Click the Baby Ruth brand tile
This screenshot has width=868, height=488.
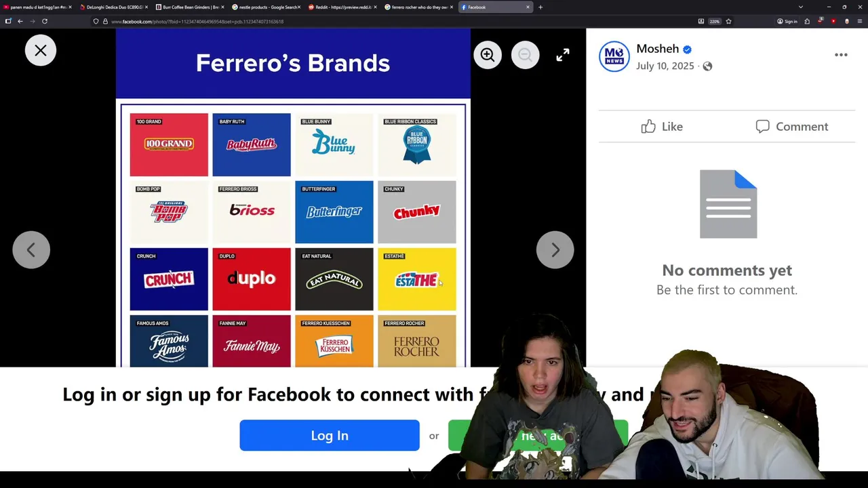252,145
